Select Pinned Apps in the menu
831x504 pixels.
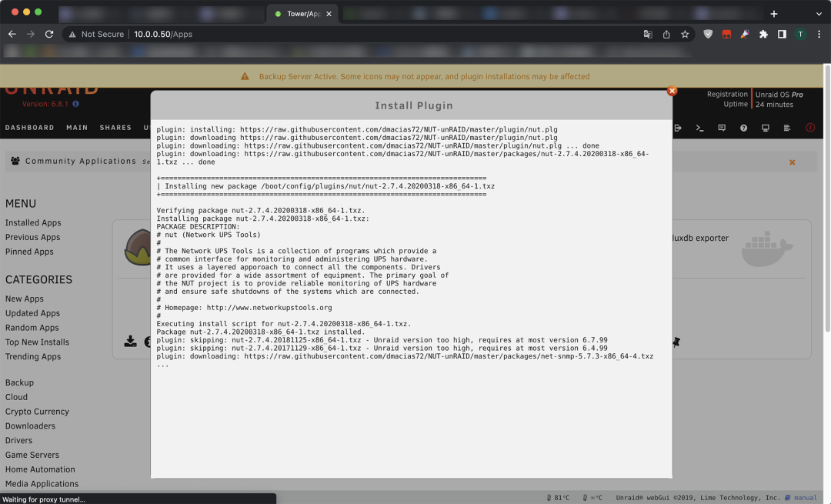tap(29, 251)
